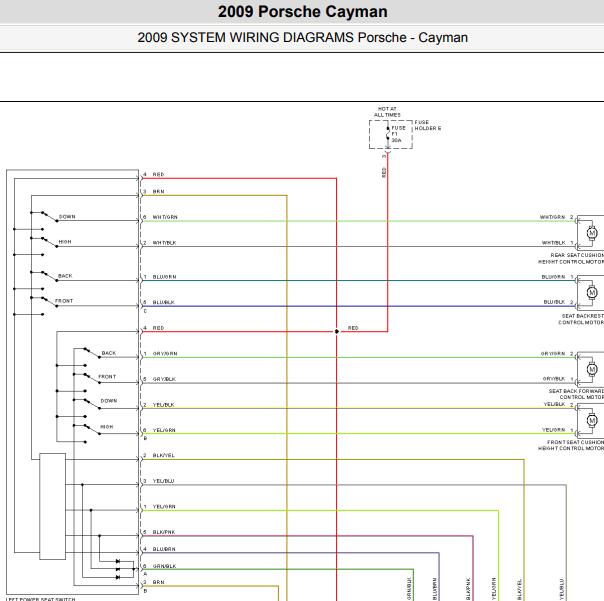Click the WHT/GRN label beside the rear cushion motor

coord(552,217)
